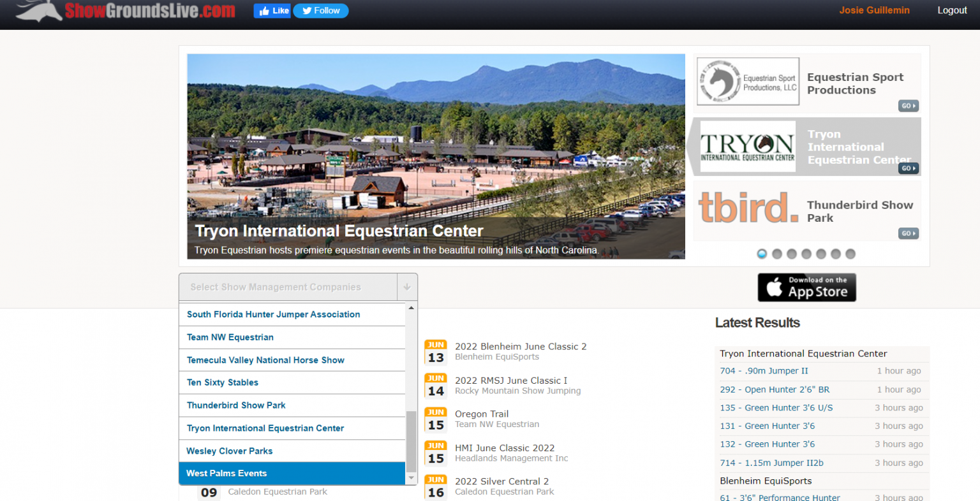Viewport: 980px width, 501px height.
Task: Click the tbird logo thumbnail
Action: click(x=748, y=209)
